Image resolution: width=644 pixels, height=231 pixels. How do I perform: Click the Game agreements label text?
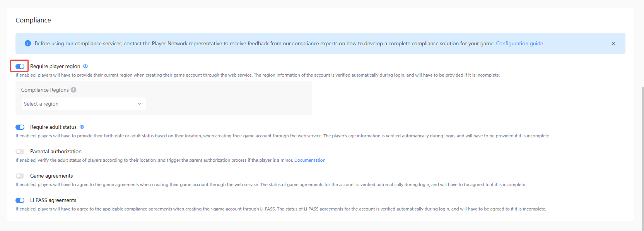click(51, 176)
